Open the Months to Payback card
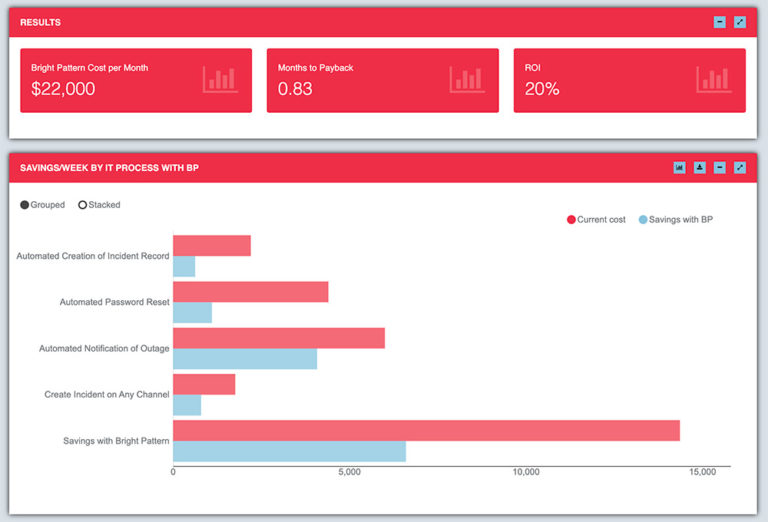The width and height of the screenshot is (768, 522). pos(383,80)
